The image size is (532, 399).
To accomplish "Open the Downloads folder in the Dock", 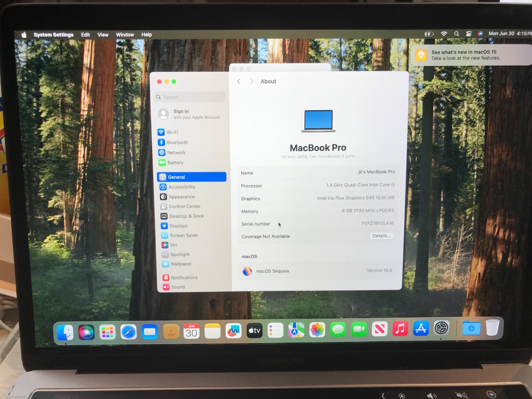I will pos(471,328).
